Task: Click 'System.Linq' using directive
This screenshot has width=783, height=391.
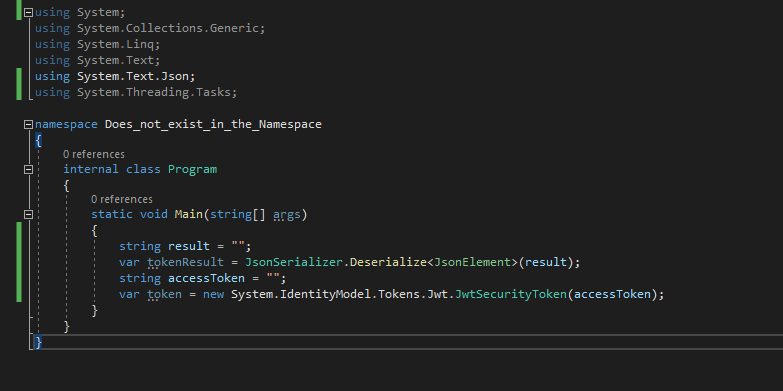Action: coord(116,44)
